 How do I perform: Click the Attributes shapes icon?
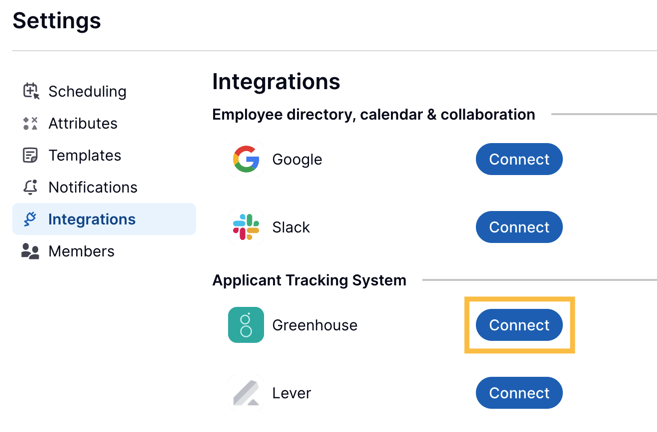coord(30,123)
